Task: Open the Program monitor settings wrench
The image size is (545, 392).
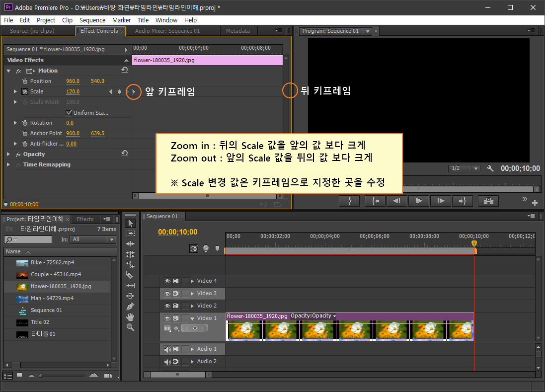Action: point(490,168)
